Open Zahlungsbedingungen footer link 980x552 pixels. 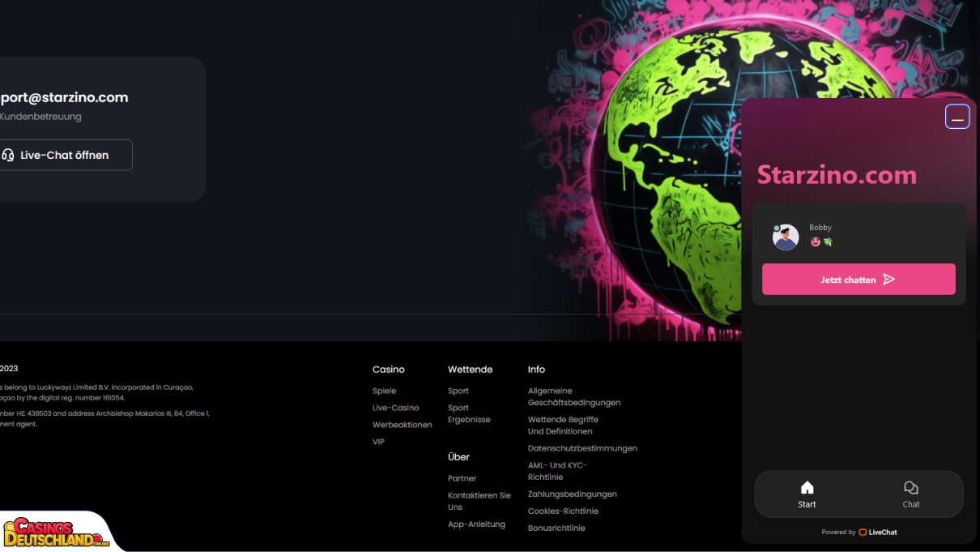coord(572,494)
